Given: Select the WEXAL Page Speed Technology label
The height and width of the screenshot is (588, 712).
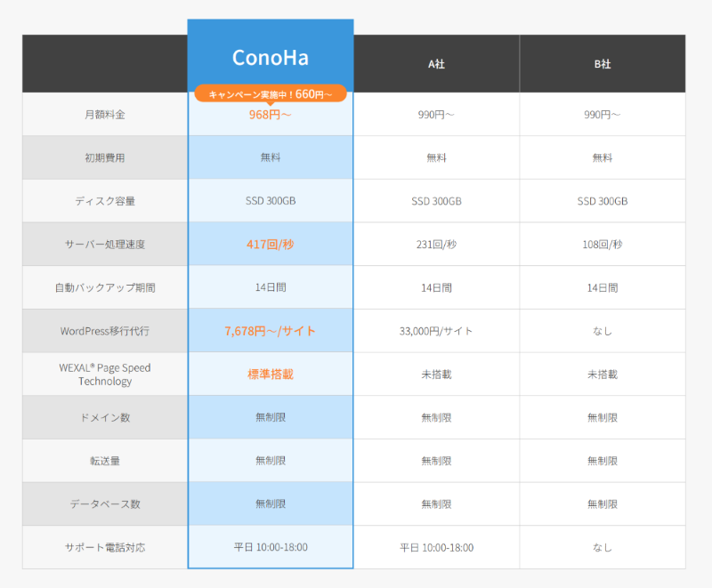Looking at the screenshot, I should click(x=105, y=375).
